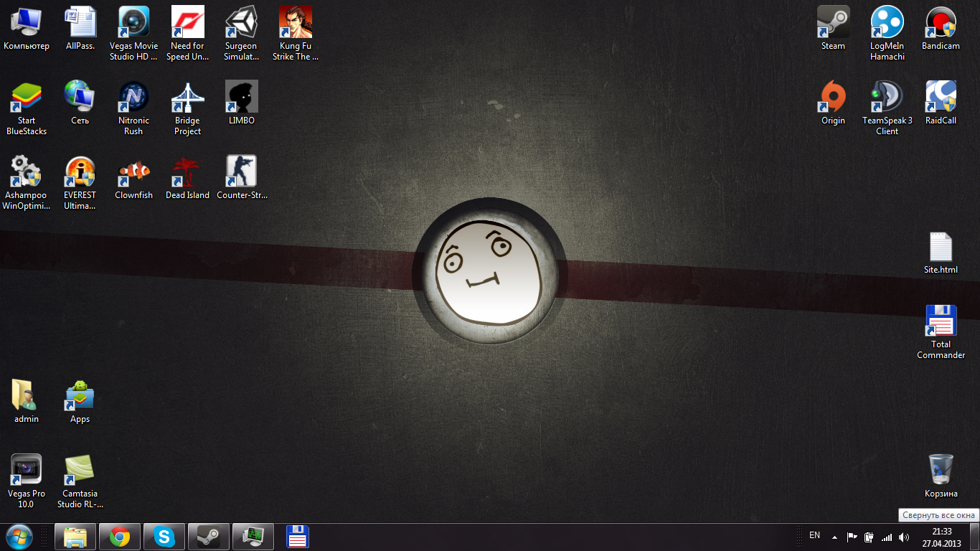Launch Google Chrome from the taskbar
This screenshot has height=551, width=980.
pos(120,537)
